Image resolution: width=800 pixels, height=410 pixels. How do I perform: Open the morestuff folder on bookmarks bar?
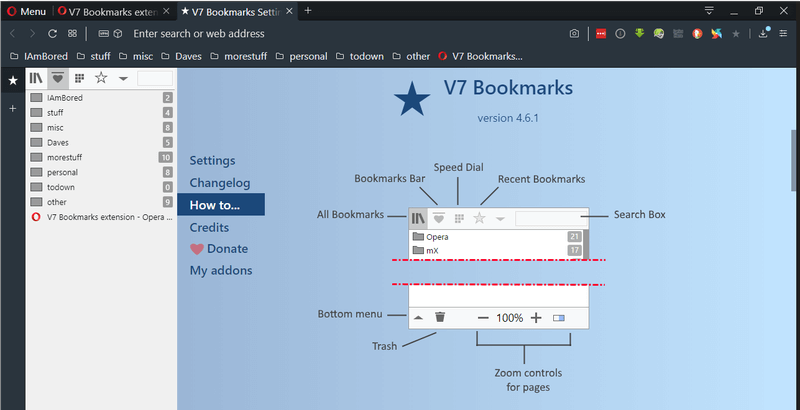[238, 57]
